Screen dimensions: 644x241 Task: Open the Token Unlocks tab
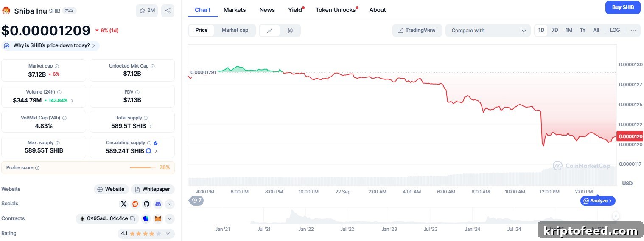coord(336,10)
